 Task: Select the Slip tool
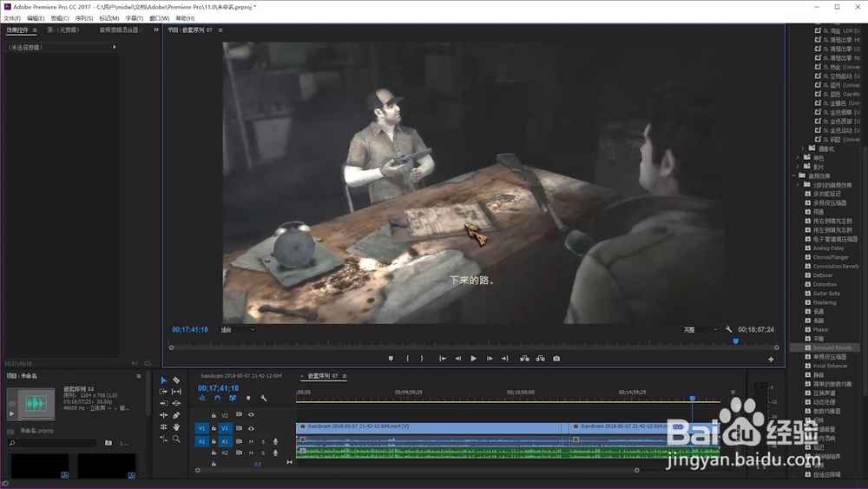point(176,392)
